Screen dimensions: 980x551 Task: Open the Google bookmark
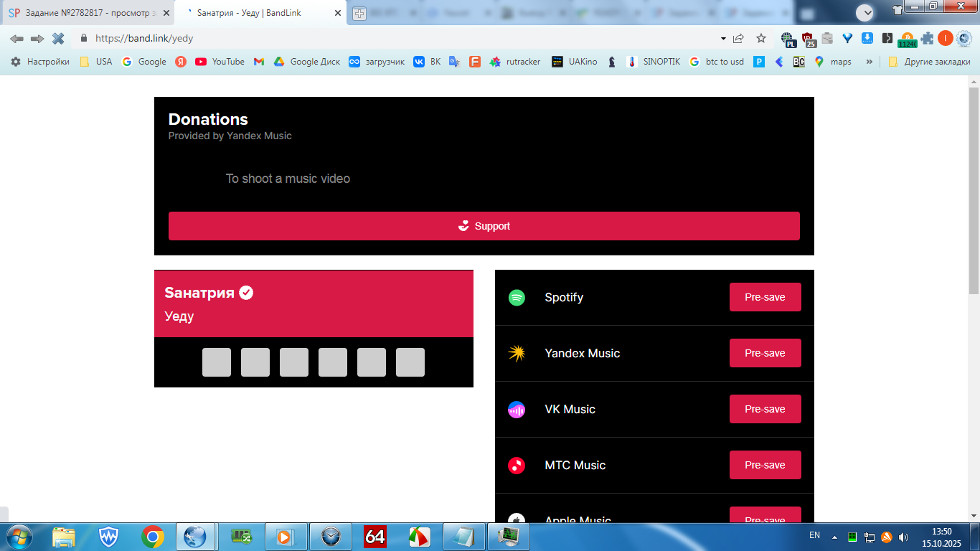(x=144, y=62)
